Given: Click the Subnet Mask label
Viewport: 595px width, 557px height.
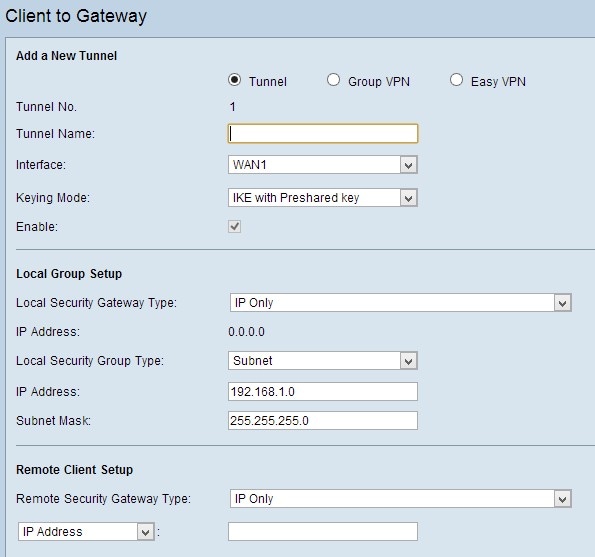Looking at the screenshot, I should click(x=54, y=421).
